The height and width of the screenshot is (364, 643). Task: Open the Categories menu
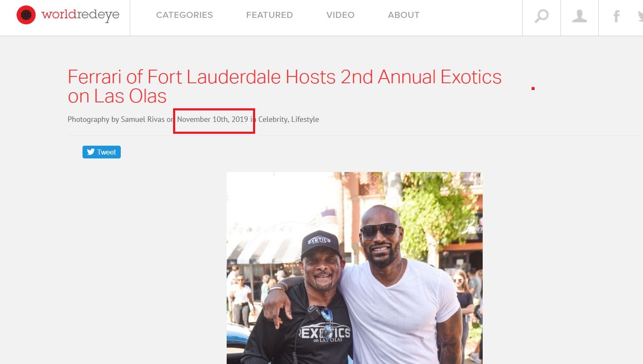[x=184, y=15]
